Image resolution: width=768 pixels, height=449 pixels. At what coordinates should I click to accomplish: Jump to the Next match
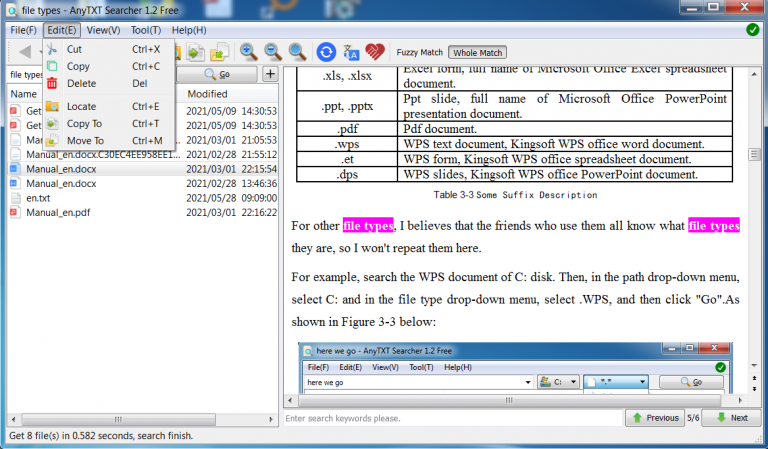tap(731, 418)
